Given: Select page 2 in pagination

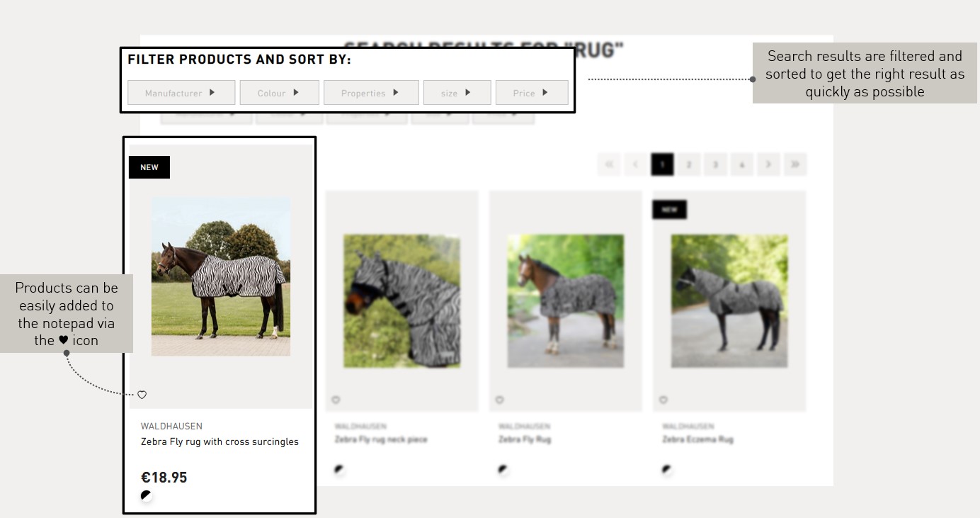Looking at the screenshot, I should pyautogui.click(x=688, y=164).
